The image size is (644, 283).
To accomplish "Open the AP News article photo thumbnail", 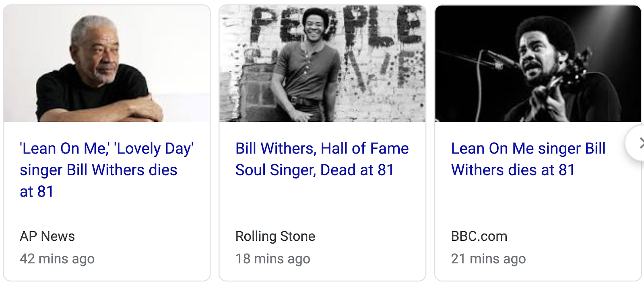I will (107, 64).
